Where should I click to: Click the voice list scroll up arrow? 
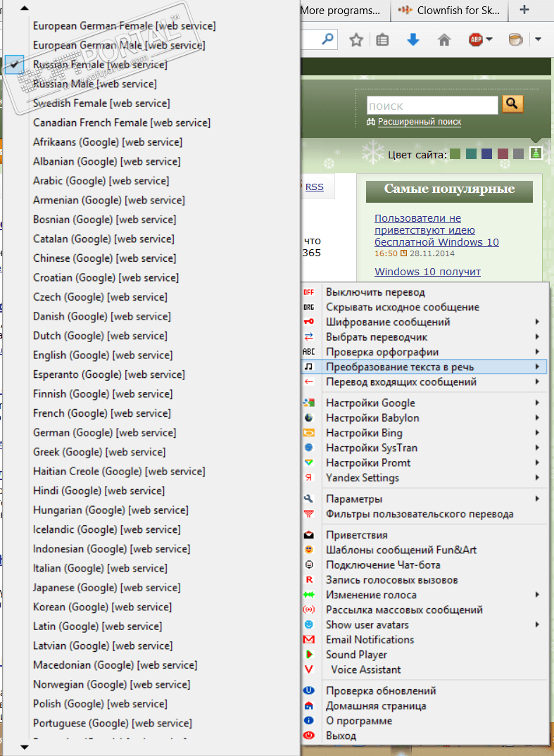[x=25, y=8]
